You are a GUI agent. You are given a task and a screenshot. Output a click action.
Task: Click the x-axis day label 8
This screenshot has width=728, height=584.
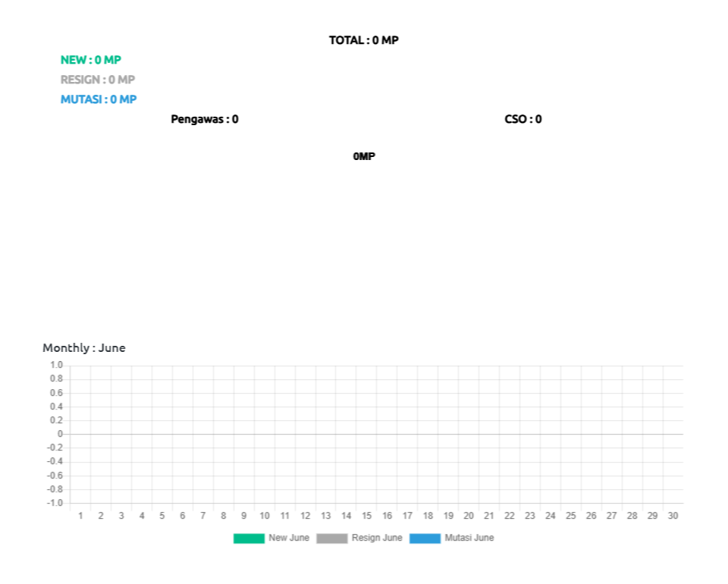tap(224, 516)
